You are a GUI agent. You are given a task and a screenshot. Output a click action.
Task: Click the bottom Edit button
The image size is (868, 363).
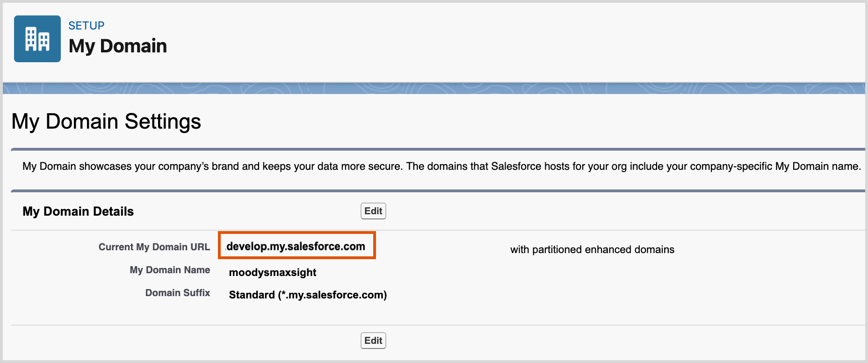[x=373, y=340]
